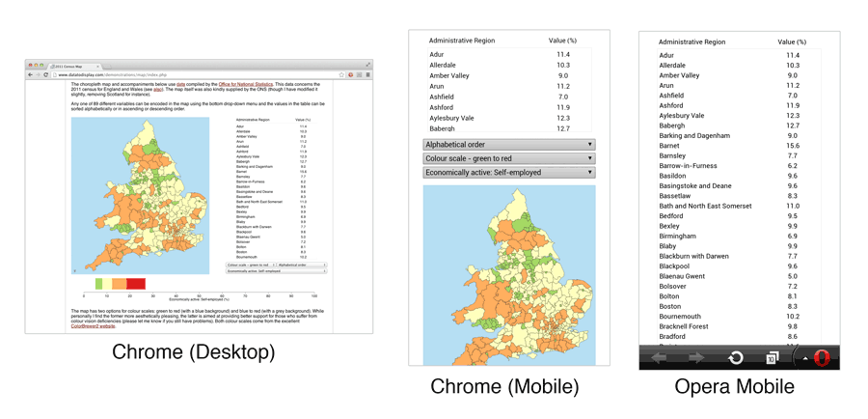This screenshot has height=419, width=868.
Task: Select 'Allerdale' row in Chrome Mobile
Action: point(509,65)
